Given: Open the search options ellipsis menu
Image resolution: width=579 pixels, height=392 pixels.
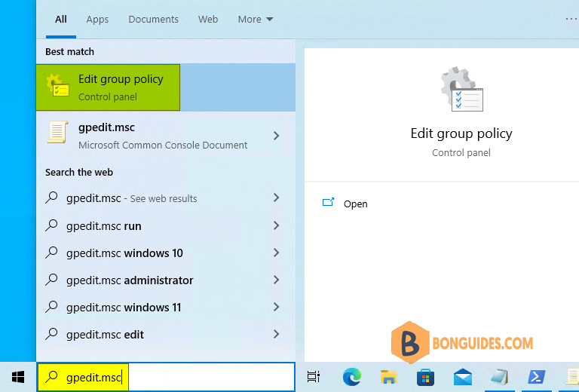Looking at the screenshot, I should tap(571, 19).
